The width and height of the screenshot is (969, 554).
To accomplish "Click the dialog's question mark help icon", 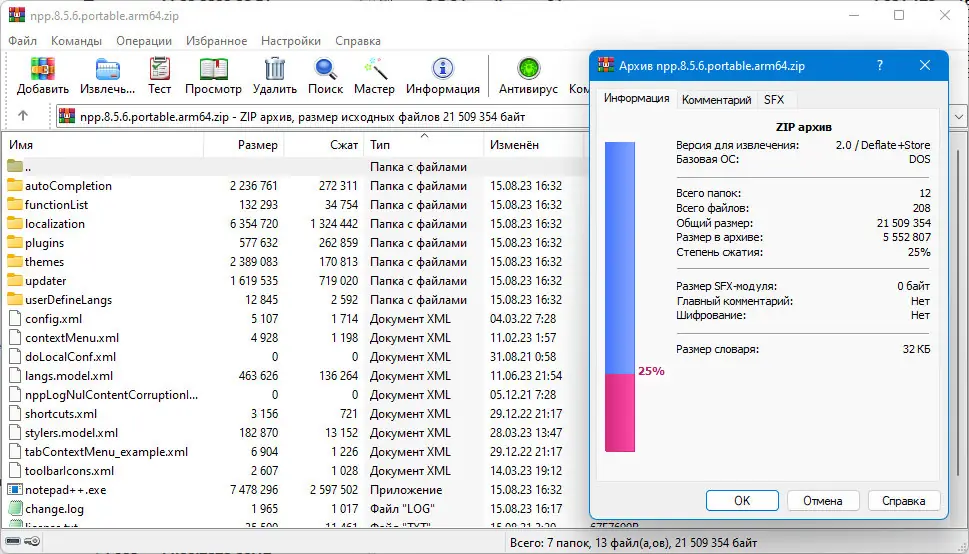I will click(879, 65).
